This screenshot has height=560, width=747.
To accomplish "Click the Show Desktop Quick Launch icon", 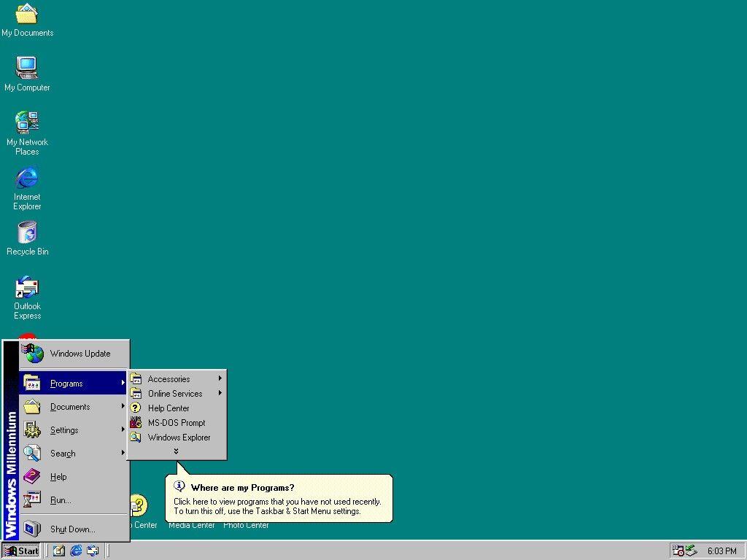I will (58, 551).
